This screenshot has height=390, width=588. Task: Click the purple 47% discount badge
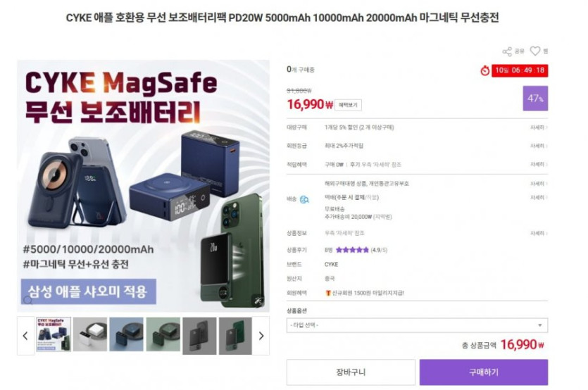click(x=535, y=99)
